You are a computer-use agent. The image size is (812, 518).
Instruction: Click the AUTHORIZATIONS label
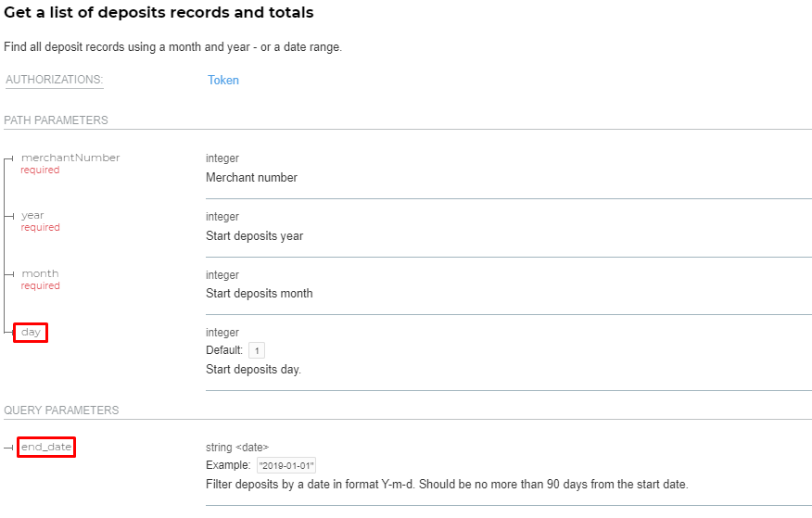55,80
